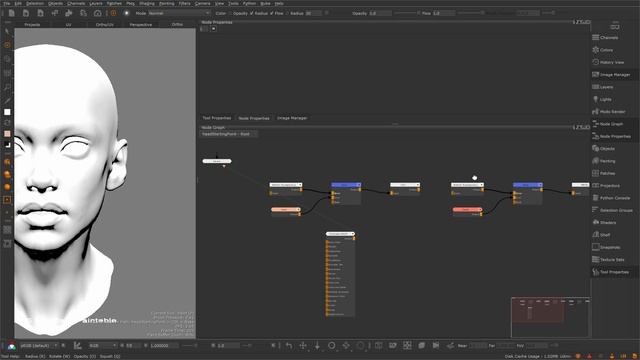Open the Shading menu

[x=147, y=3]
